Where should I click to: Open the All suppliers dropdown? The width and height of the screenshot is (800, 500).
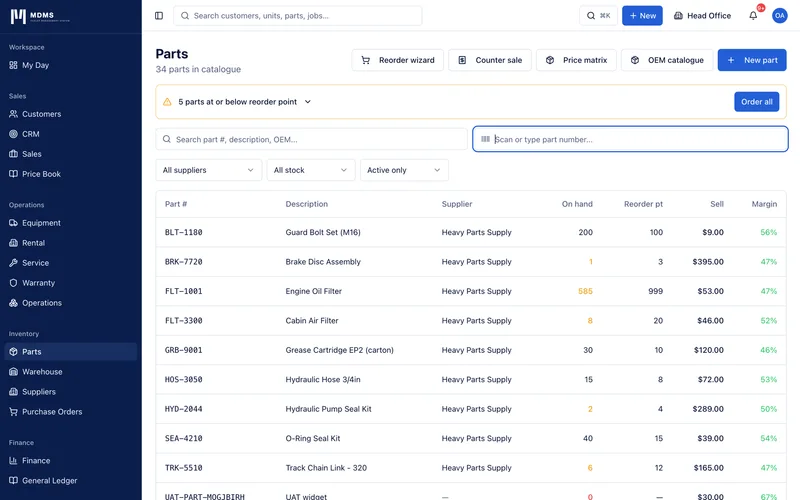[x=208, y=170]
